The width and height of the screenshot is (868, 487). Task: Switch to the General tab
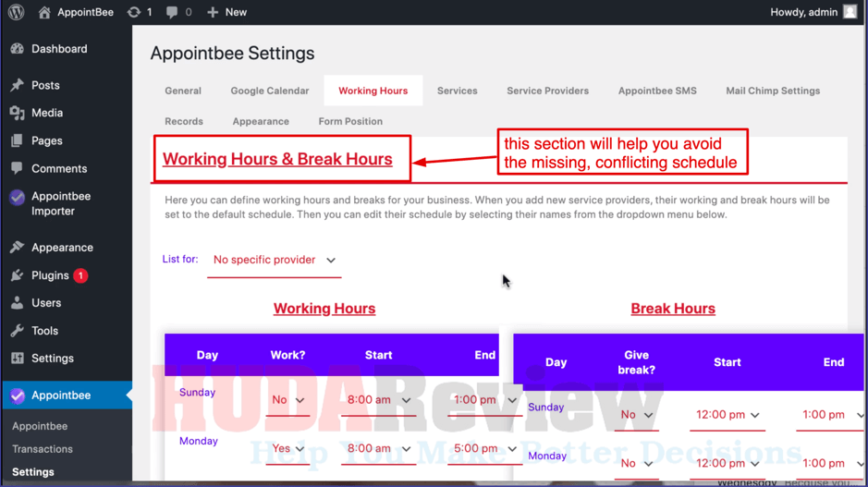(183, 91)
